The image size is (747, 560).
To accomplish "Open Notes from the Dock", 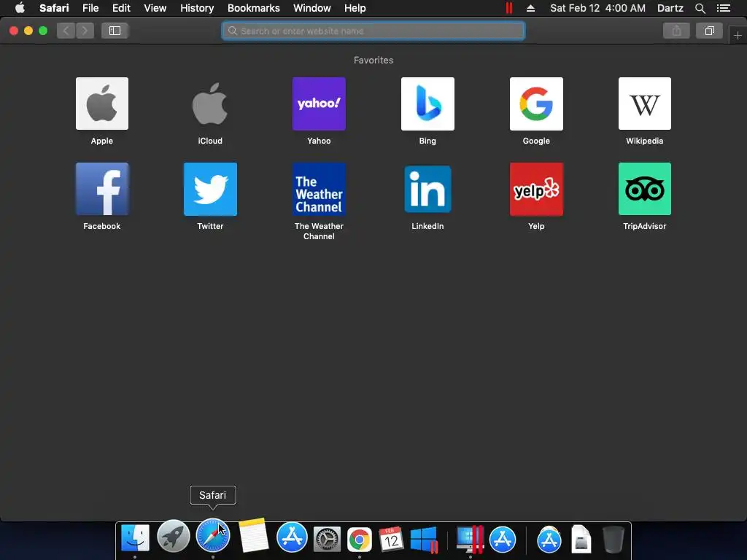I will pyautogui.click(x=253, y=535).
